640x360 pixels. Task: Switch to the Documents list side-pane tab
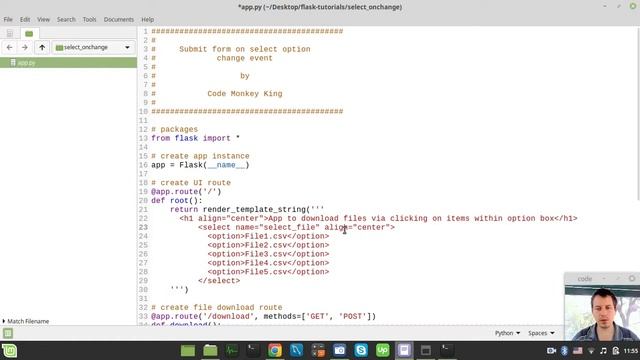point(10,33)
